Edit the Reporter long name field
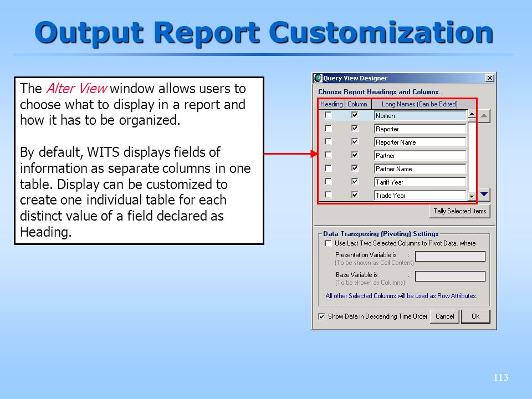 point(420,129)
